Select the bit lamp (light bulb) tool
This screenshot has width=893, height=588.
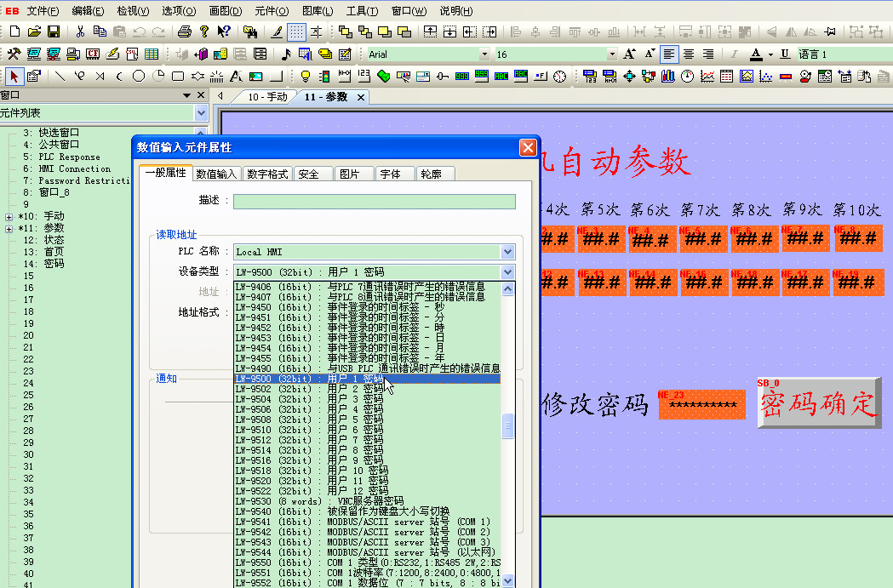point(306,76)
